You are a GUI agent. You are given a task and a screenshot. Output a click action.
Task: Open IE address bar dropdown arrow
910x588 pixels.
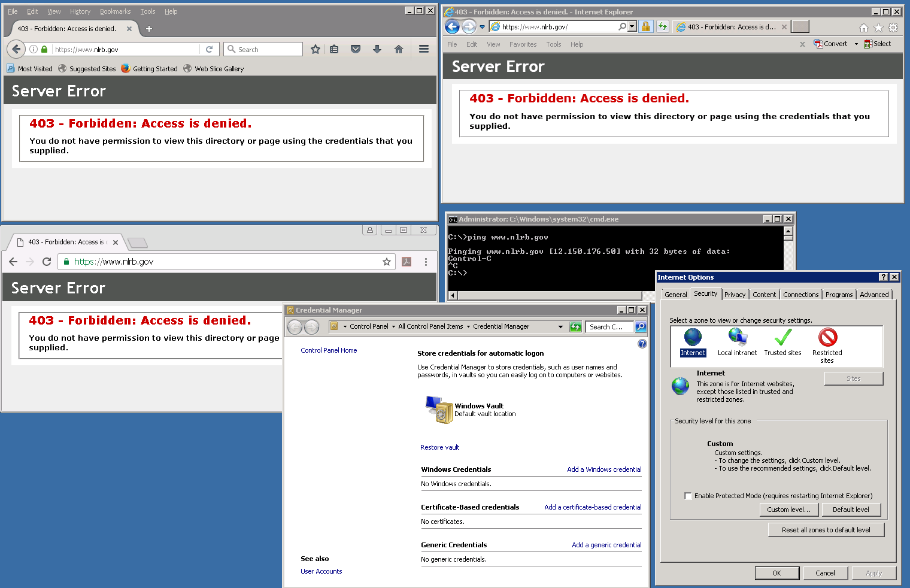coord(632,26)
